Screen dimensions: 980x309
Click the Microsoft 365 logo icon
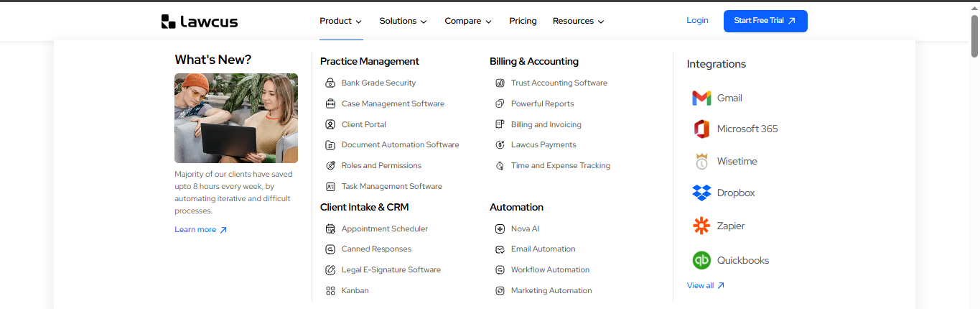(701, 129)
